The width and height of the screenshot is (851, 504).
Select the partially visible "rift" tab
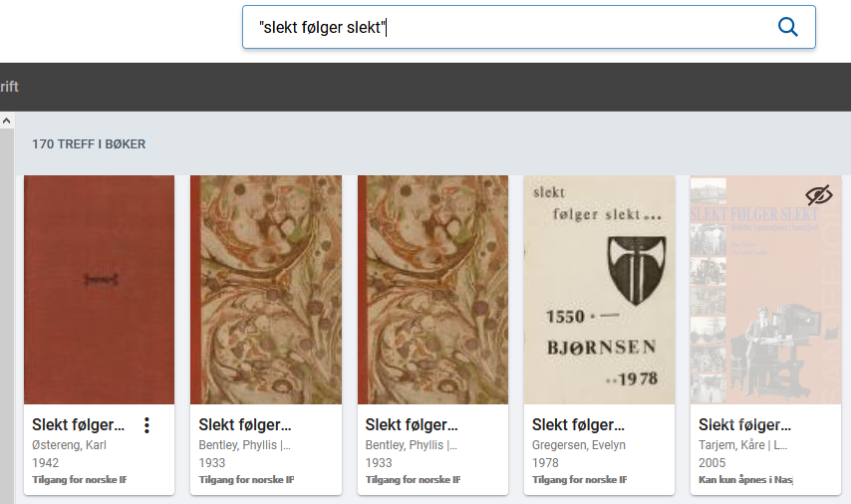tap(9, 87)
